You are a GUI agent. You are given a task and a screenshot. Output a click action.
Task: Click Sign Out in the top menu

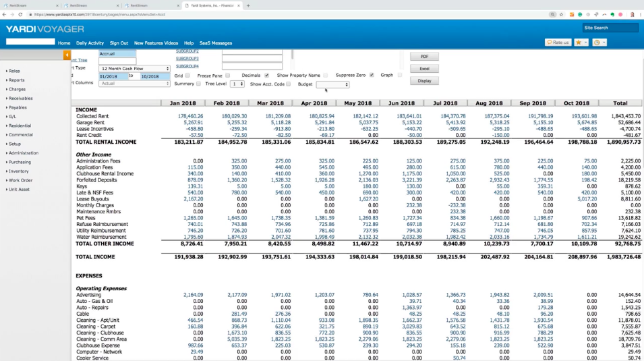pos(119,43)
